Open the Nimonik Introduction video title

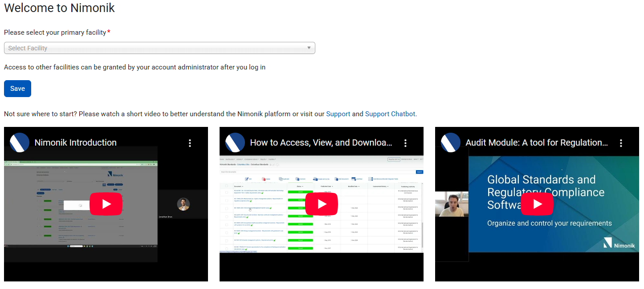tap(76, 142)
